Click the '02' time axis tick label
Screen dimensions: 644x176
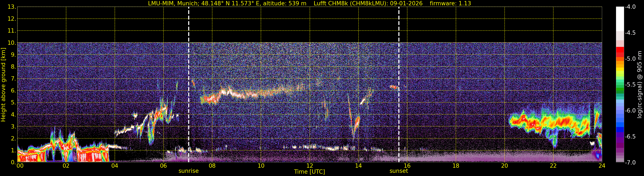[x=66, y=166]
